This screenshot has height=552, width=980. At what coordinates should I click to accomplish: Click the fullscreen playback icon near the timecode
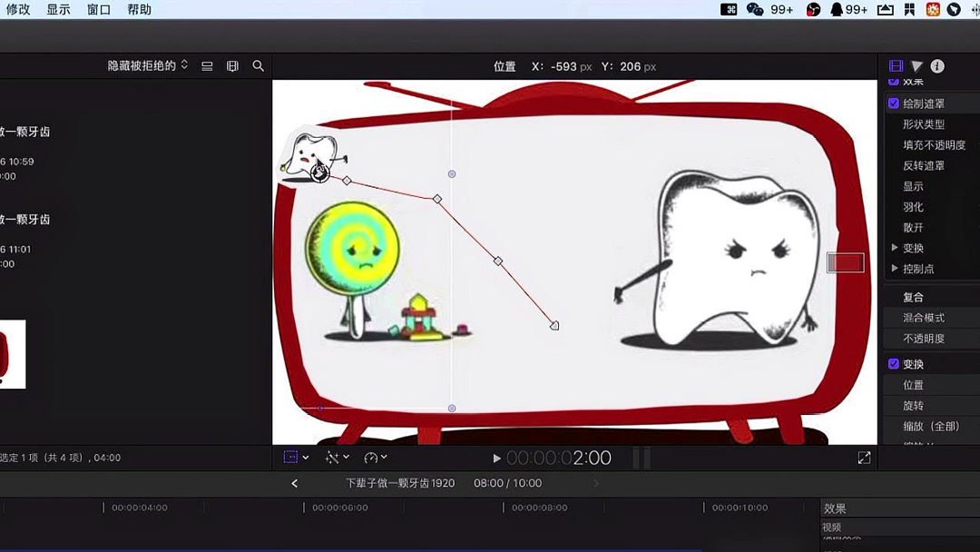point(864,457)
